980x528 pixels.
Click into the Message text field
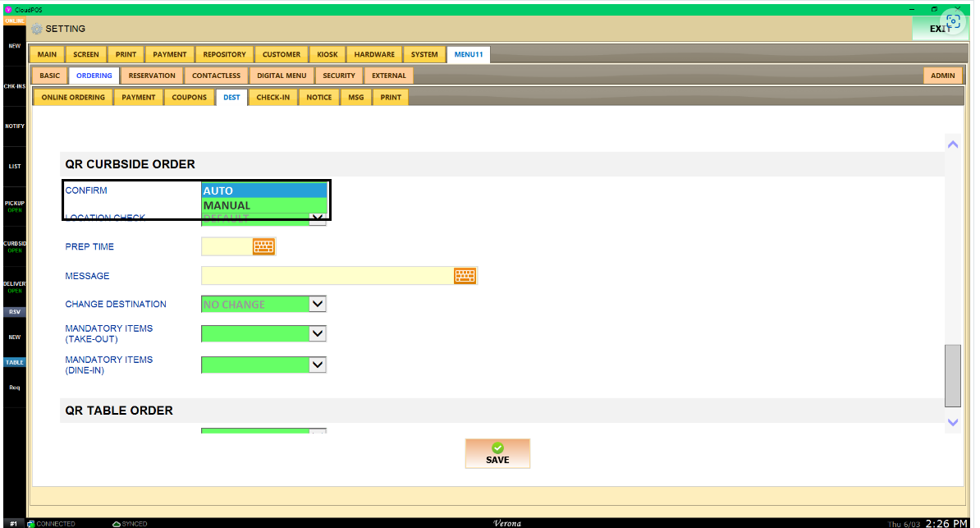(327, 276)
